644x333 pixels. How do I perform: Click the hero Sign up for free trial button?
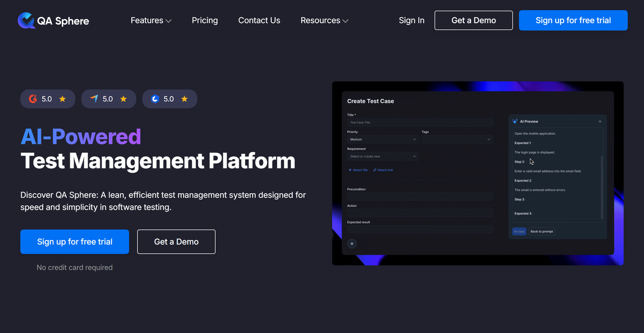coord(74,242)
